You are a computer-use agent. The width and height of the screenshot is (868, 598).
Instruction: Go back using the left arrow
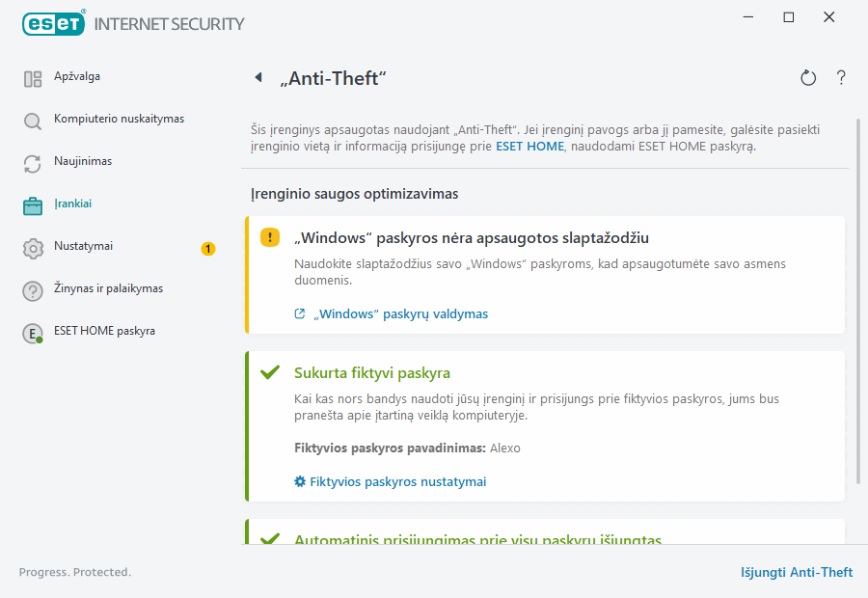258,78
